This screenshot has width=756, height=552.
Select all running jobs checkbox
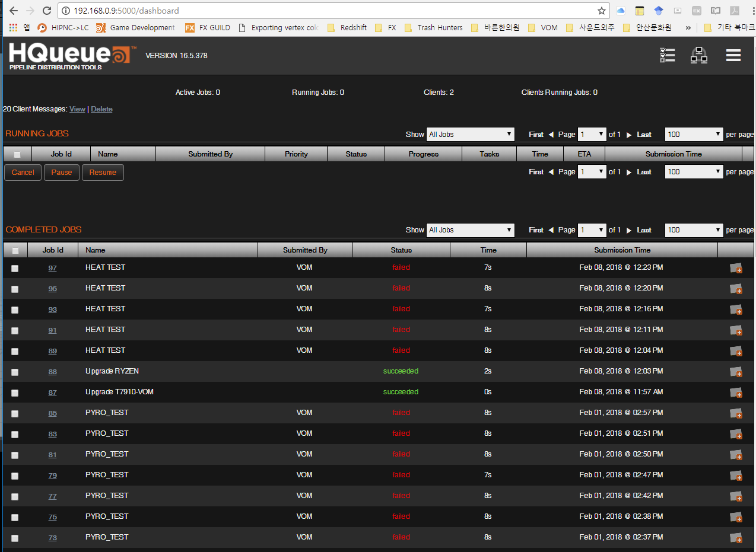[17, 155]
